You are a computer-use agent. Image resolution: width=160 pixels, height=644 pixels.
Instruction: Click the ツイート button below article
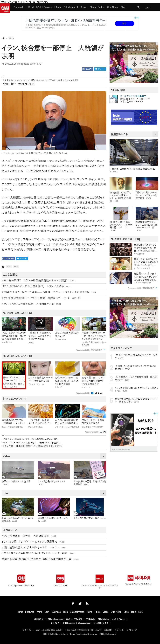22,259
